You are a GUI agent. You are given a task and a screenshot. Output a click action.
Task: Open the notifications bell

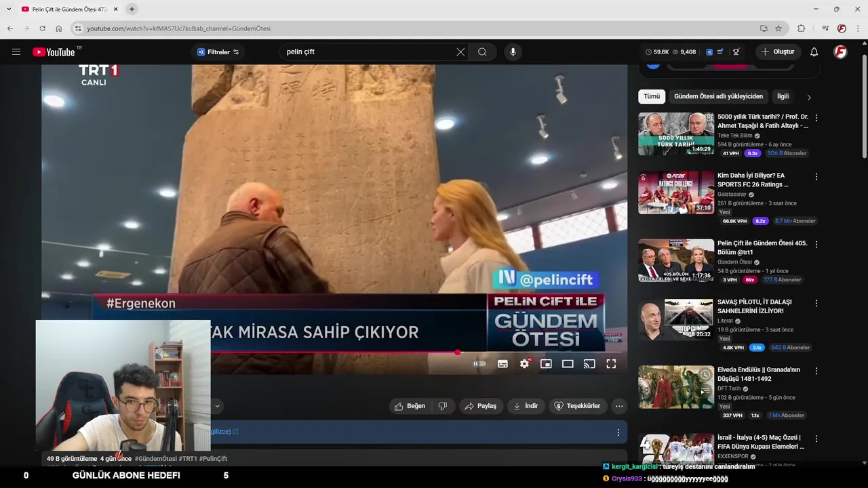pos(814,52)
